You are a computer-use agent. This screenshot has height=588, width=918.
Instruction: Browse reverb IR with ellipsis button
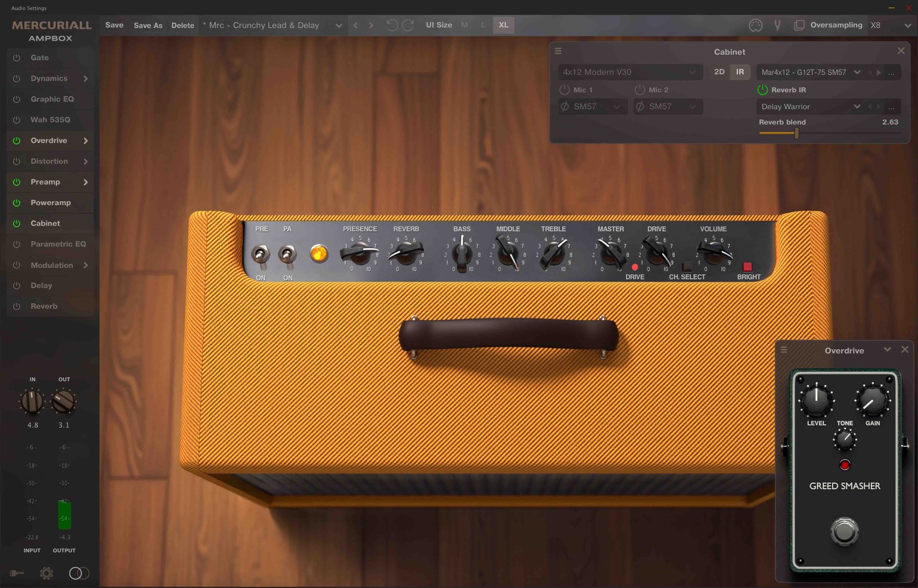892,107
